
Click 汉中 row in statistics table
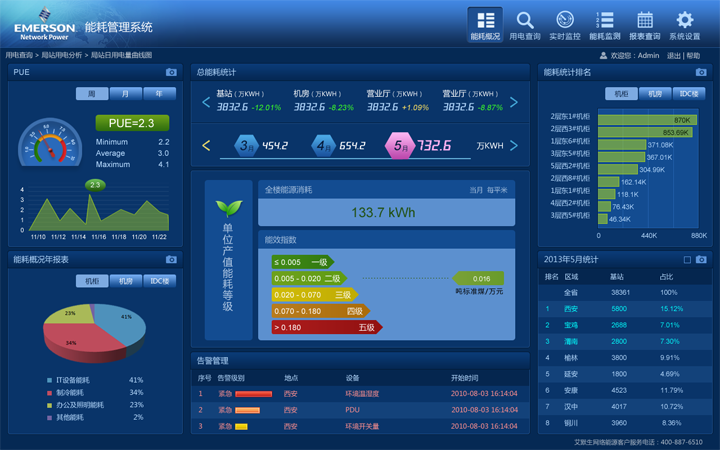(625, 406)
